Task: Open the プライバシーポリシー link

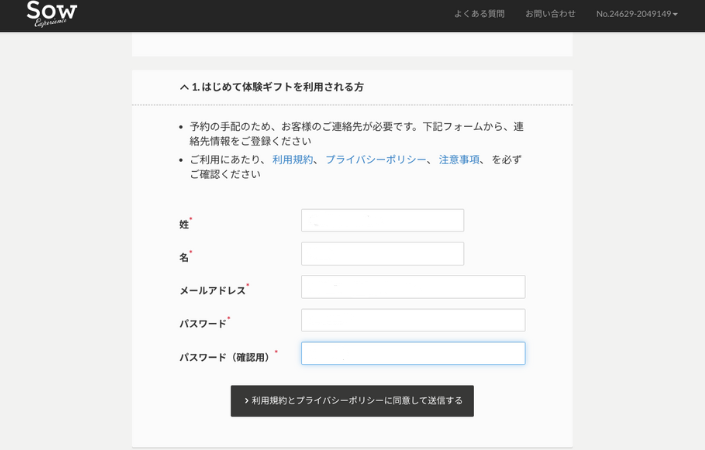Action: click(x=375, y=160)
